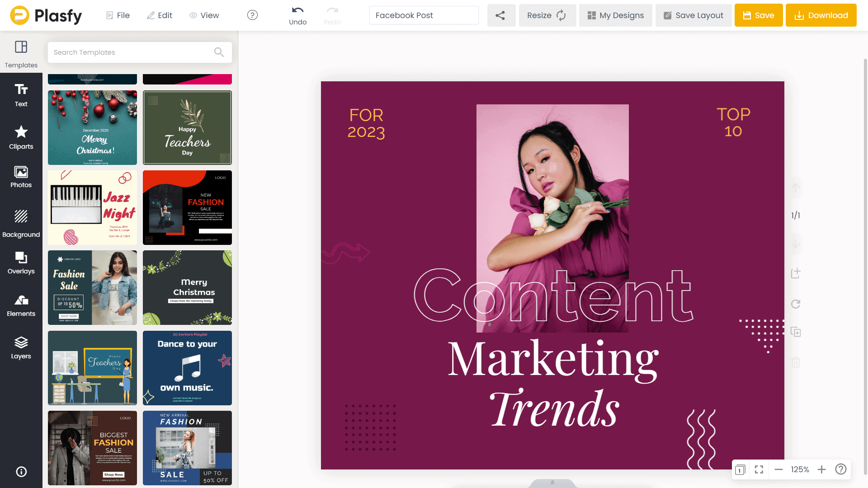This screenshot has width=868, height=488.
Task: Click the Undo arrow
Action: pyautogui.click(x=297, y=11)
